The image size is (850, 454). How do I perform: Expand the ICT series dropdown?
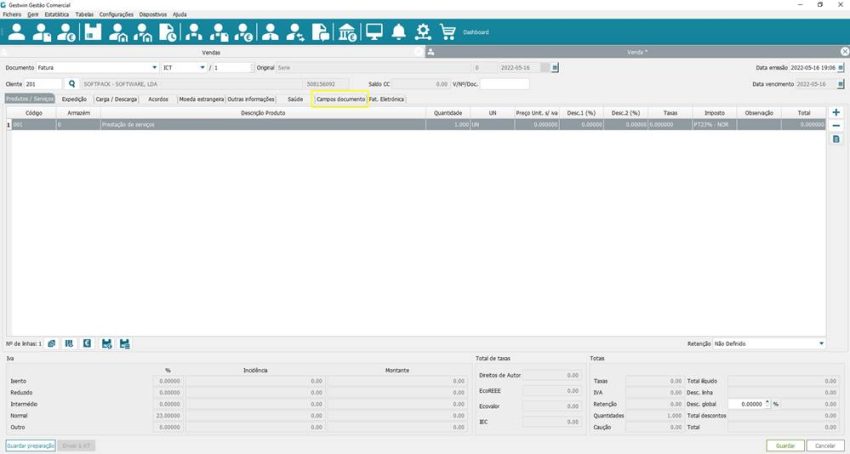pos(202,67)
